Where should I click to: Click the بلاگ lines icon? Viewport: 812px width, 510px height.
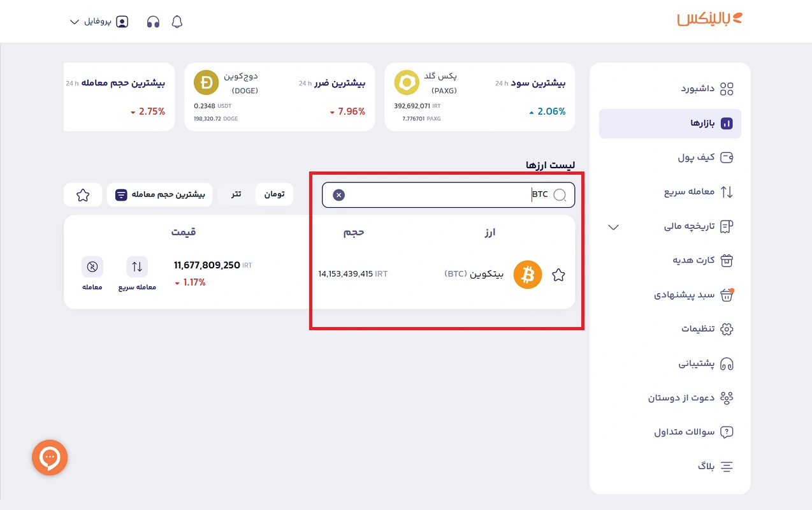pyautogui.click(x=727, y=467)
